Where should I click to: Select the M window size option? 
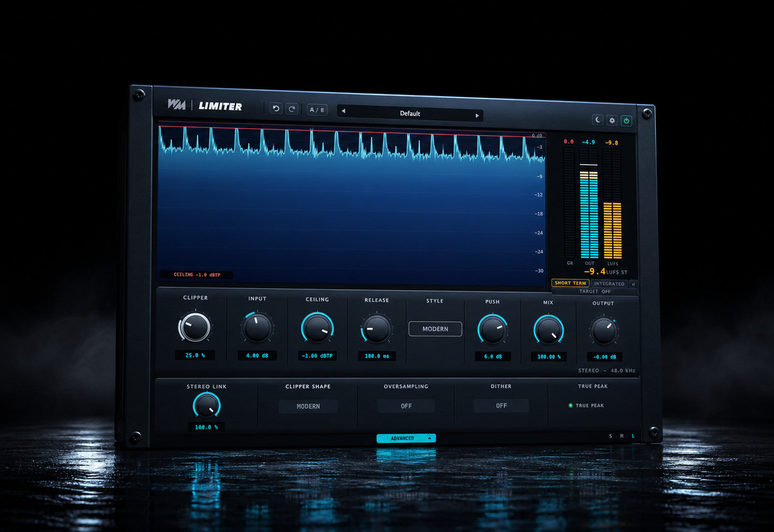622,436
